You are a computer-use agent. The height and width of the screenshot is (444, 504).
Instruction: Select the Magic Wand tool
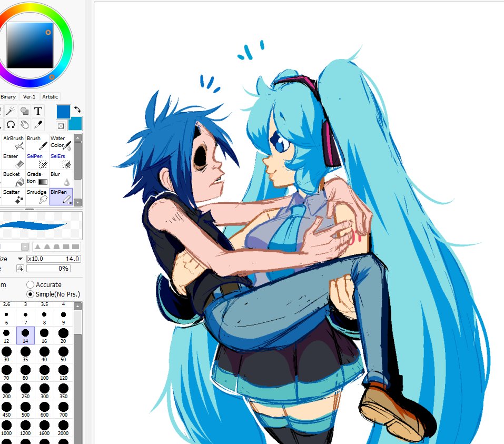11,111
